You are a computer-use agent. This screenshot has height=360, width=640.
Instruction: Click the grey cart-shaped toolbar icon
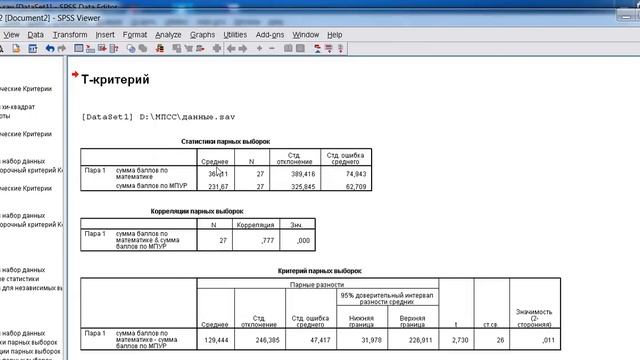click(189, 49)
